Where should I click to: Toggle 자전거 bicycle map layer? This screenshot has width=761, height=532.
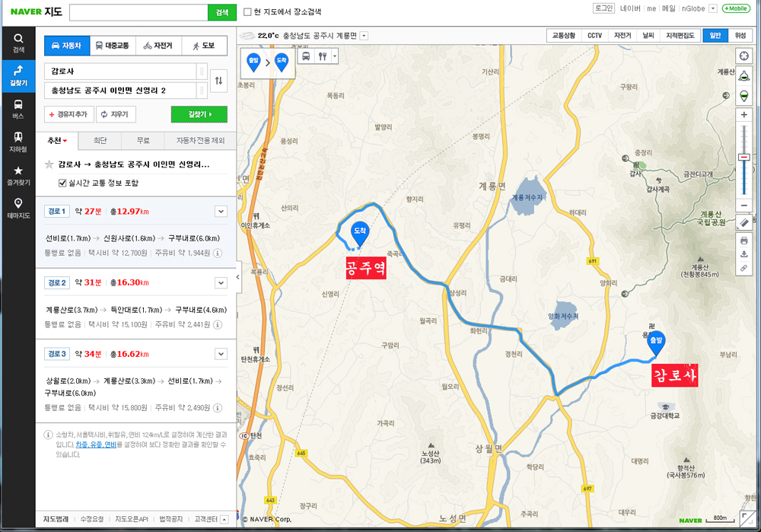coord(622,36)
